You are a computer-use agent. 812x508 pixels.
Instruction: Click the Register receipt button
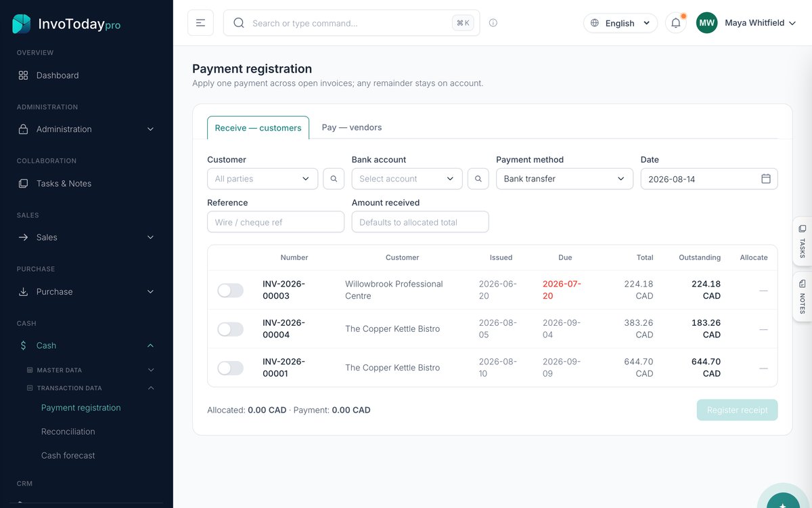tap(737, 410)
